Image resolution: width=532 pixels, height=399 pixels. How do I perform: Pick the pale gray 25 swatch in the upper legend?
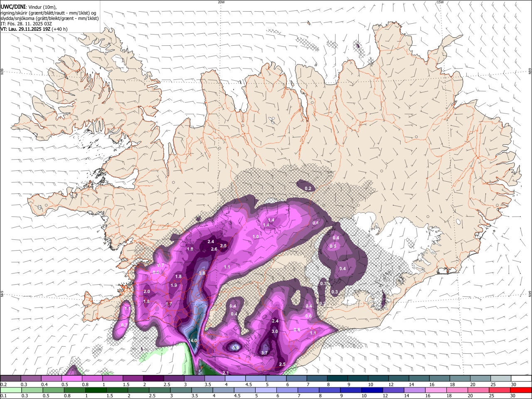[501, 379]
